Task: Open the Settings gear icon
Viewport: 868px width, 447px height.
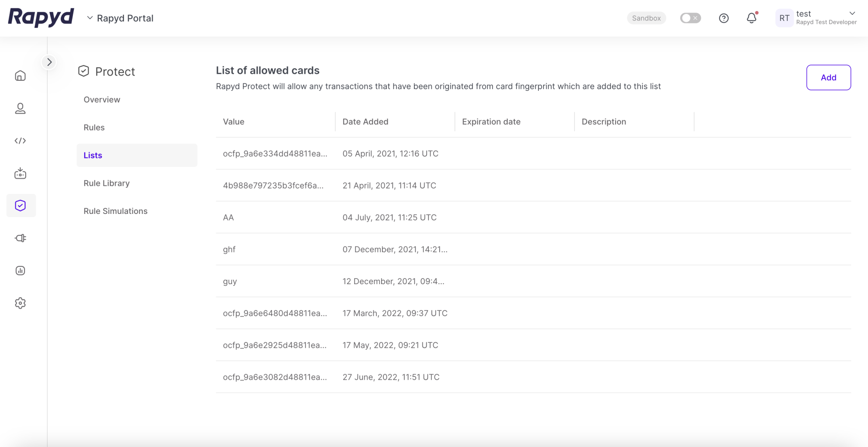Action: pyautogui.click(x=21, y=303)
